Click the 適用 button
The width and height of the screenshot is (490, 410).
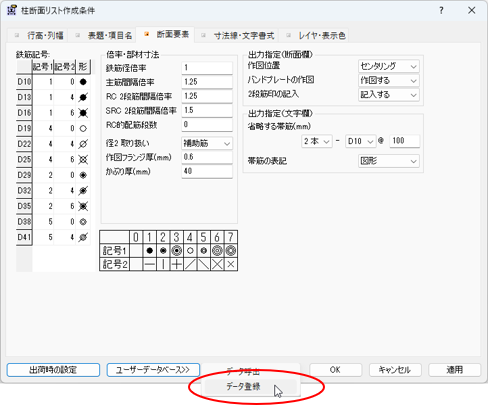coord(455,370)
